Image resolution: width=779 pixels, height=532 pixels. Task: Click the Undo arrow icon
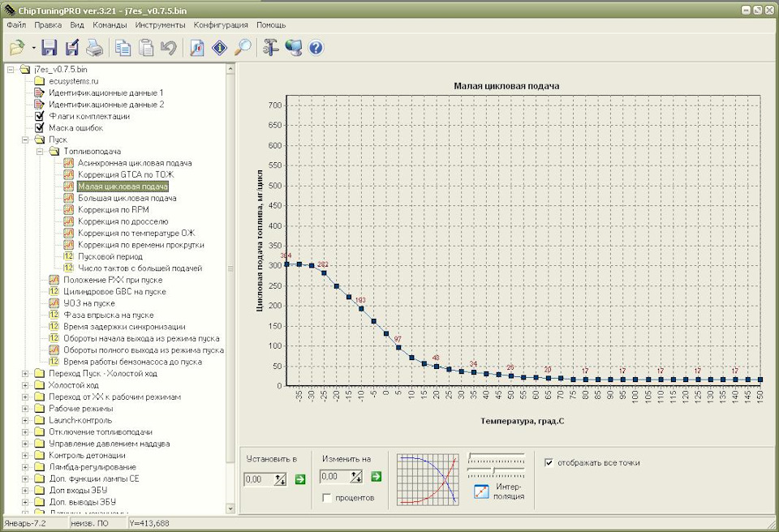point(169,48)
